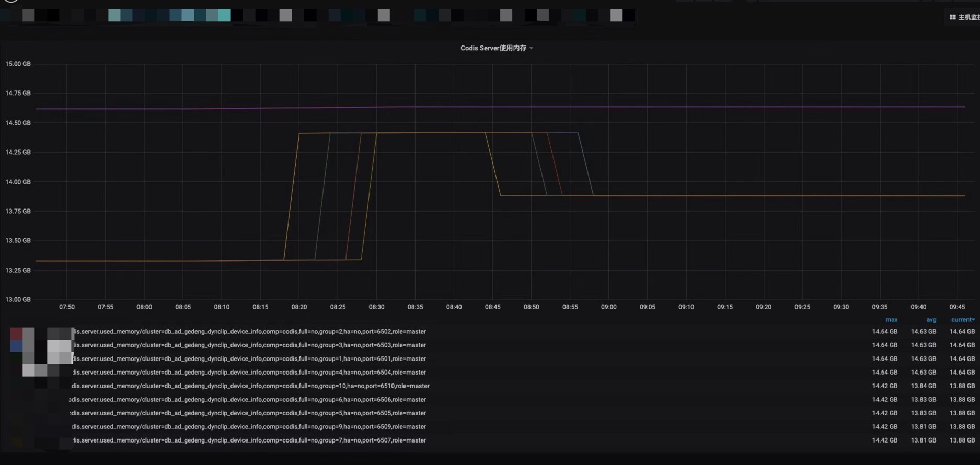Toggle series group=5 port=6505 in legend
This screenshot has height=465, width=980.
[x=248, y=413]
